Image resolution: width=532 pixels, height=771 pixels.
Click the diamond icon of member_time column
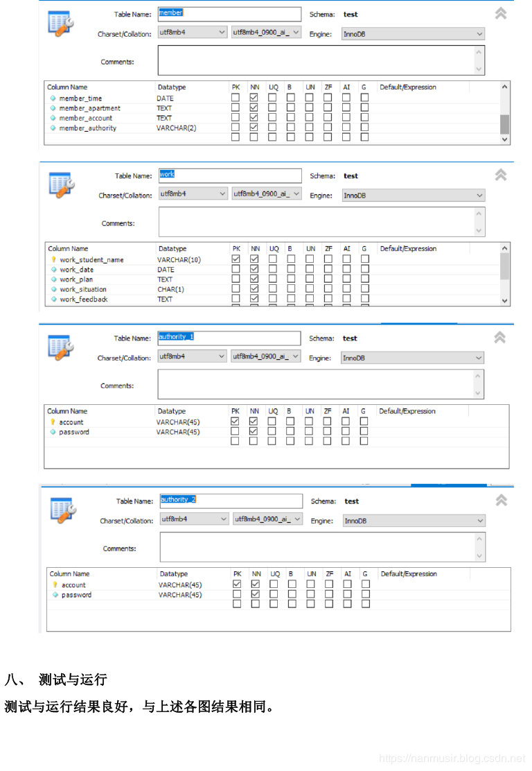point(53,98)
